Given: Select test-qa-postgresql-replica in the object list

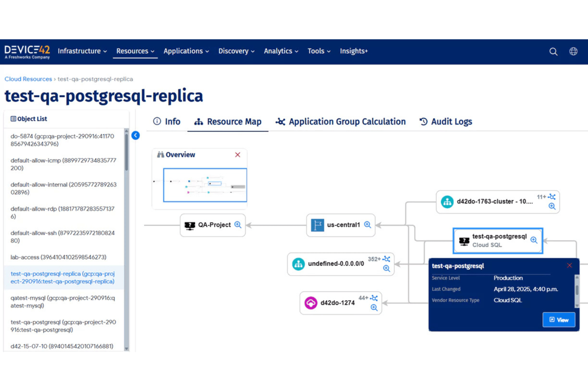Looking at the screenshot, I should pos(64,277).
